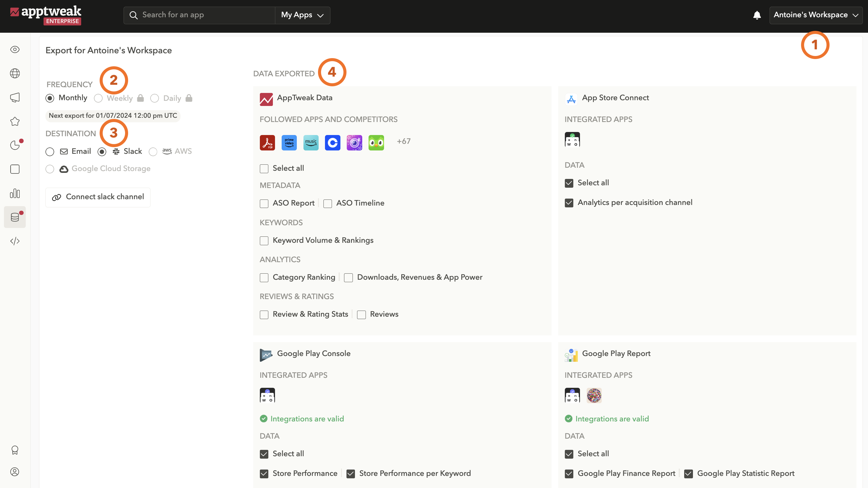Click the purple camera app icon

coord(354,143)
